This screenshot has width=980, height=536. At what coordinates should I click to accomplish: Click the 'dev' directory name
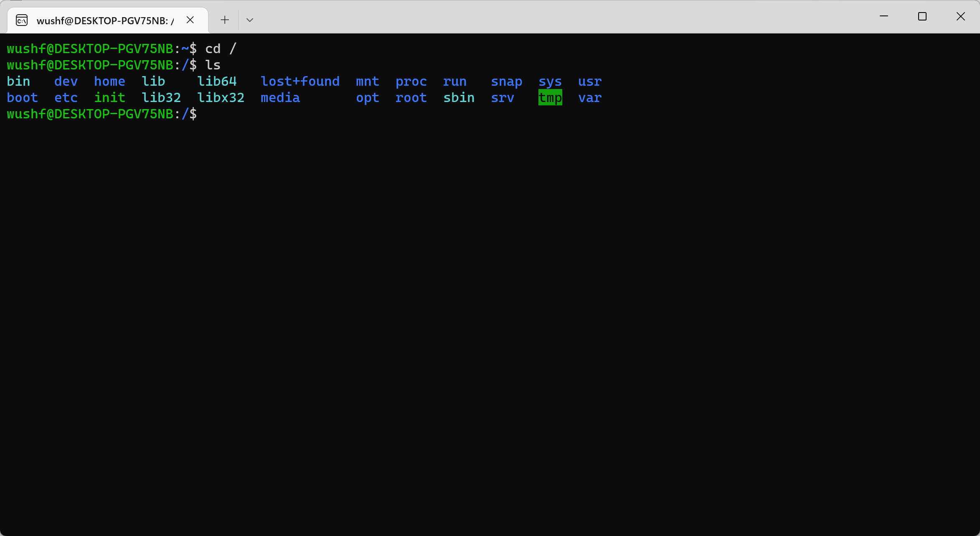(x=66, y=82)
